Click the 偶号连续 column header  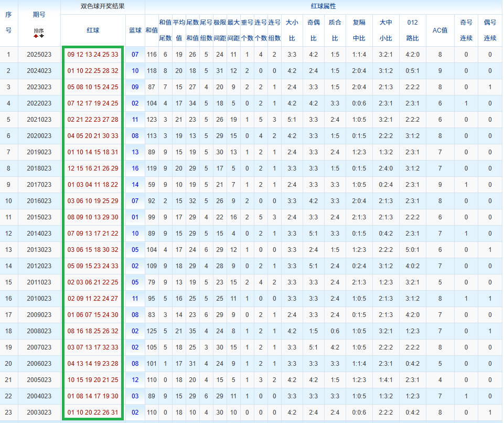point(490,30)
